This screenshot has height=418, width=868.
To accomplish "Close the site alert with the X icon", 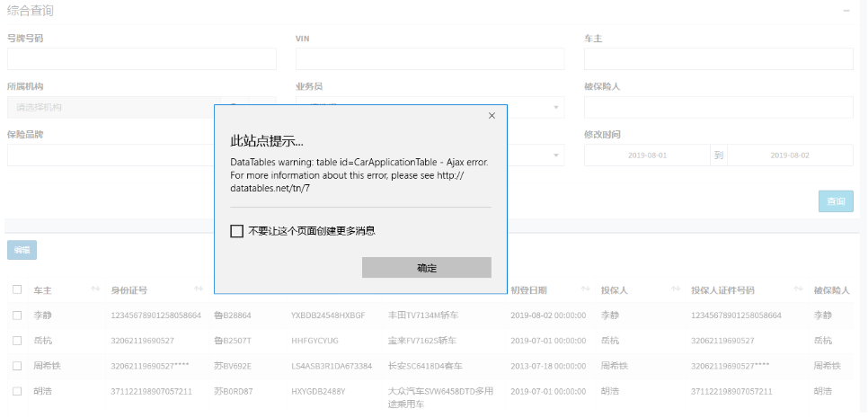I will coord(492,116).
